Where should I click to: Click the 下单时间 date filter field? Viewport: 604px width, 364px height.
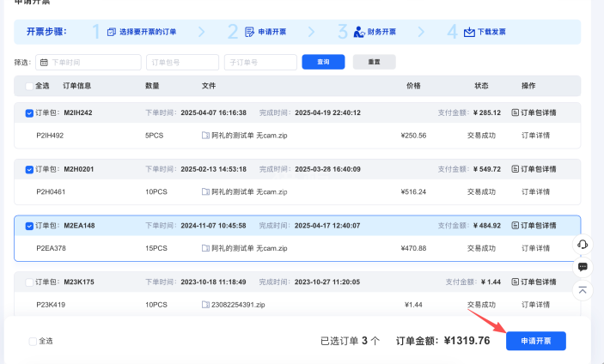point(88,63)
